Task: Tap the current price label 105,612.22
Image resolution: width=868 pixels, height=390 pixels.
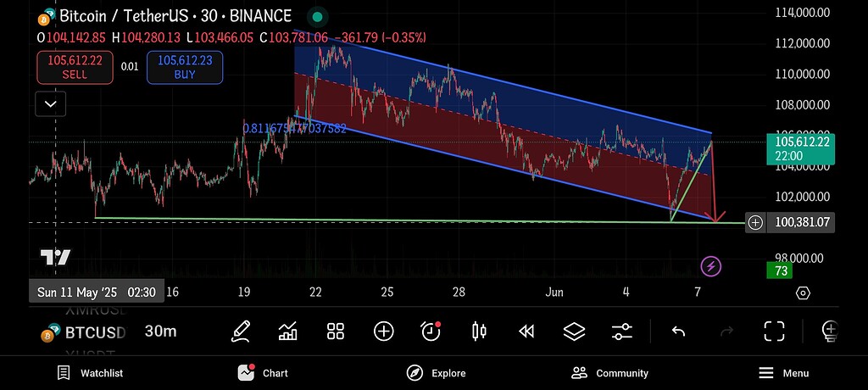Action: 800,149
